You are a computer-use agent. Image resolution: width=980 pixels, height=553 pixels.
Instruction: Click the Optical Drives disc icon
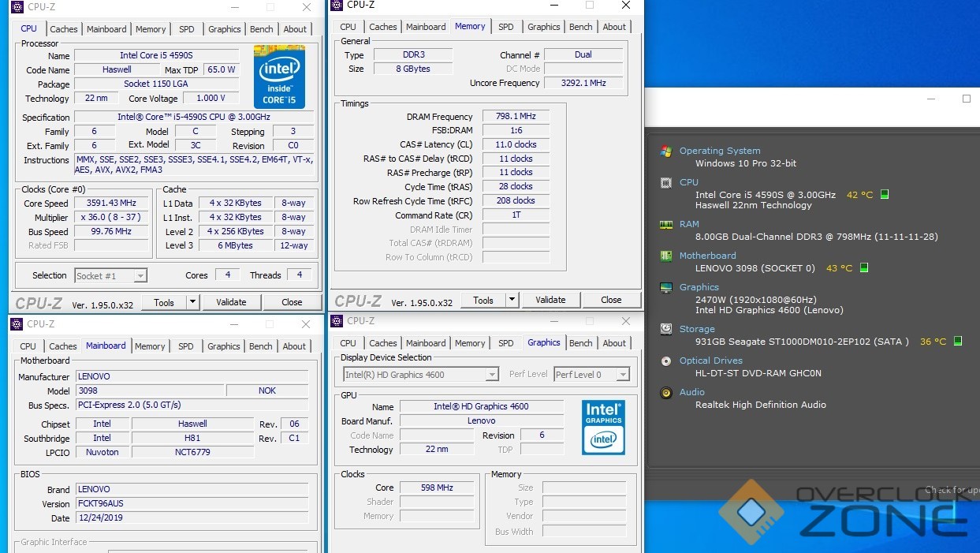pyautogui.click(x=666, y=361)
